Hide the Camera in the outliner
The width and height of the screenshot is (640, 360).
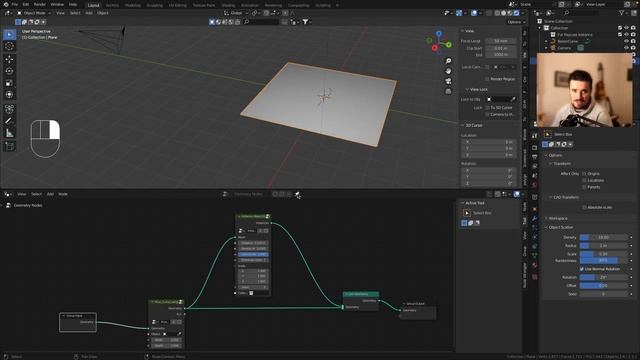(626, 48)
